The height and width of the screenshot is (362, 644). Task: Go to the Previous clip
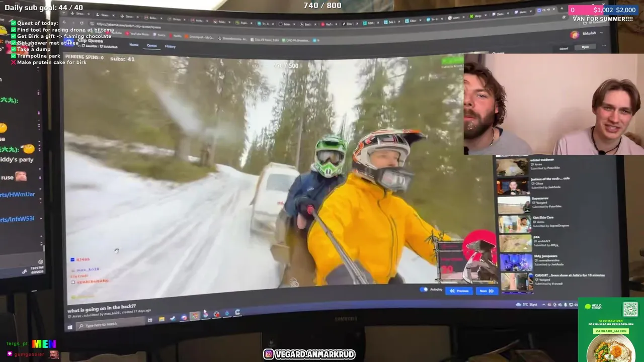point(459,291)
